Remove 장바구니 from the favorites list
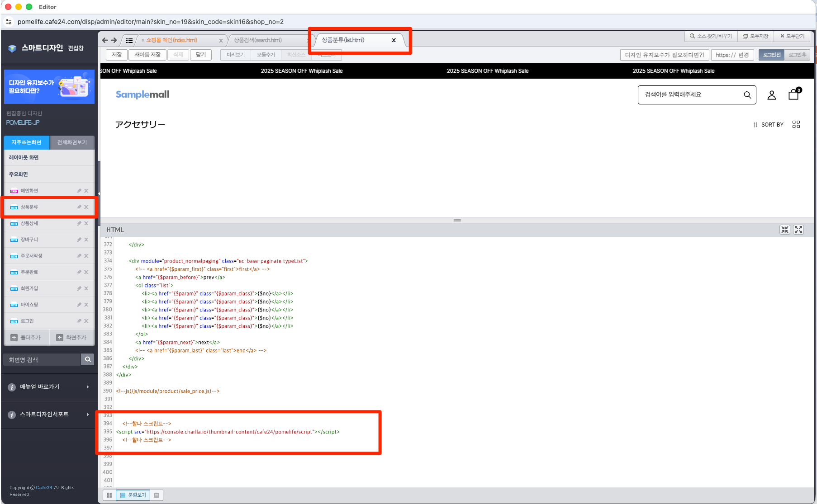817x504 pixels. 86,240
